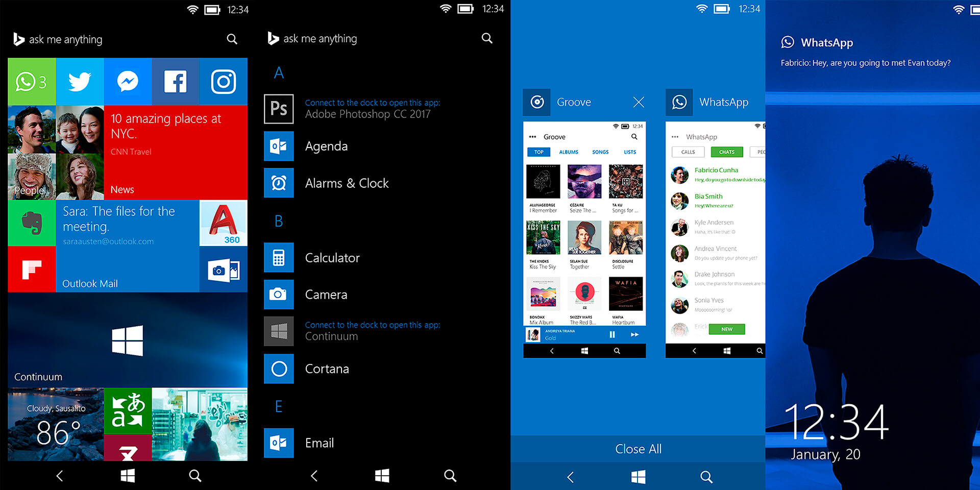Open the Twitter tile on Start screen
This screenshot has height=490, width=980.
[x=80, y=82]
